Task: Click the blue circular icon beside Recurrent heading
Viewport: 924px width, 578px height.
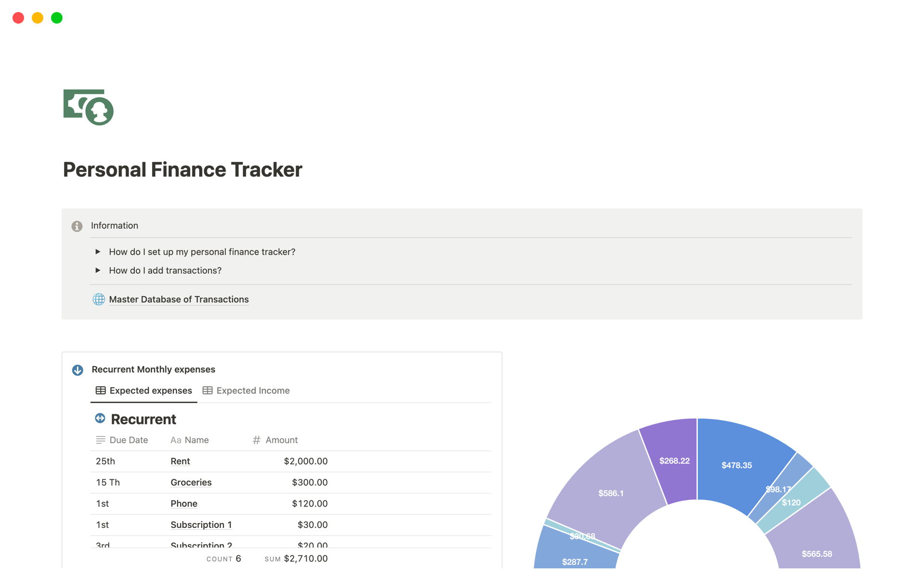Action: click(100, 419)
